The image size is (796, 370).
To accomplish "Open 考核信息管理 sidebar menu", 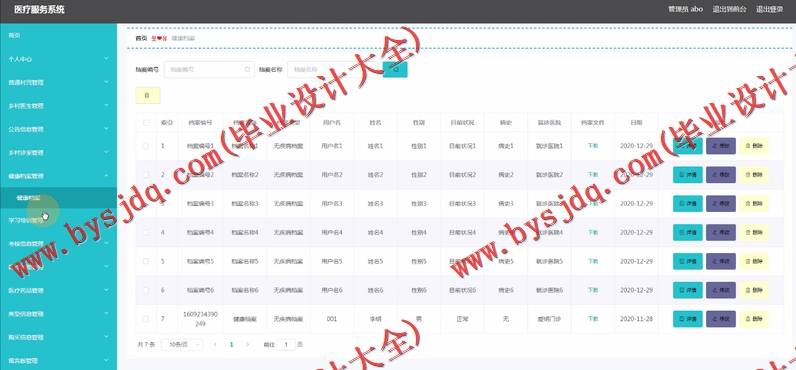I will click(x=58, y=244).
